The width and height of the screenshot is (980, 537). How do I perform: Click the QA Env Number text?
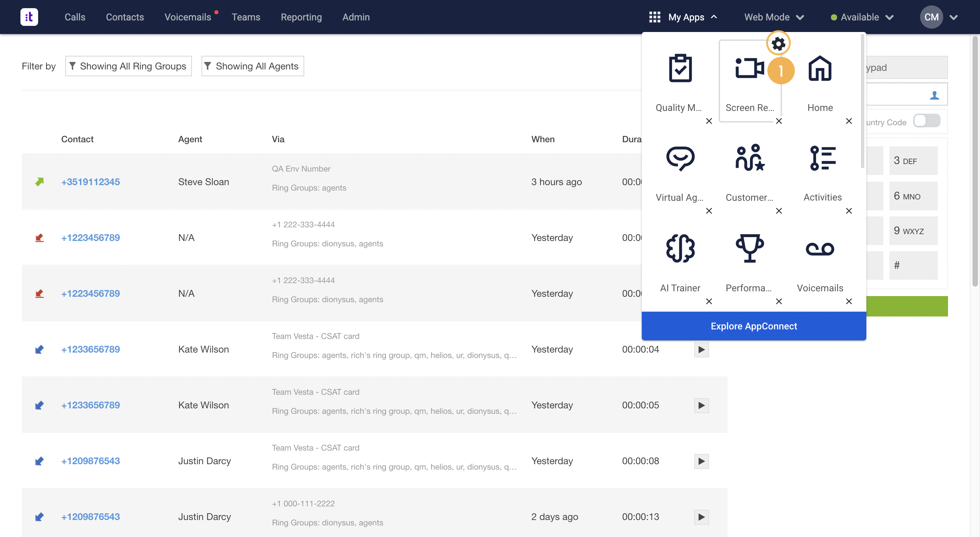(x=301, y=168)
